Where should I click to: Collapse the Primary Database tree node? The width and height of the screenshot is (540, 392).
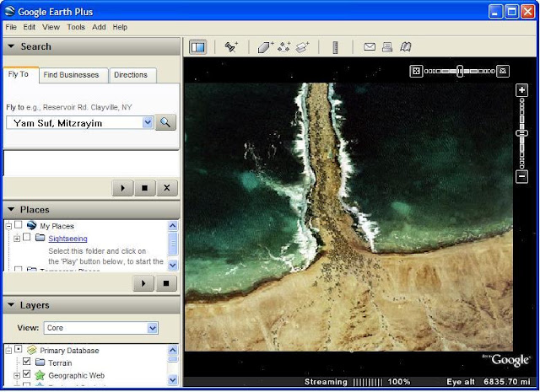tap(8, 351)
